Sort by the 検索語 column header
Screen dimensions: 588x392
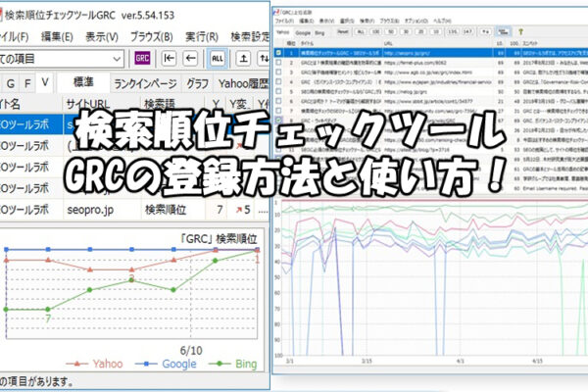pos(172,104)
